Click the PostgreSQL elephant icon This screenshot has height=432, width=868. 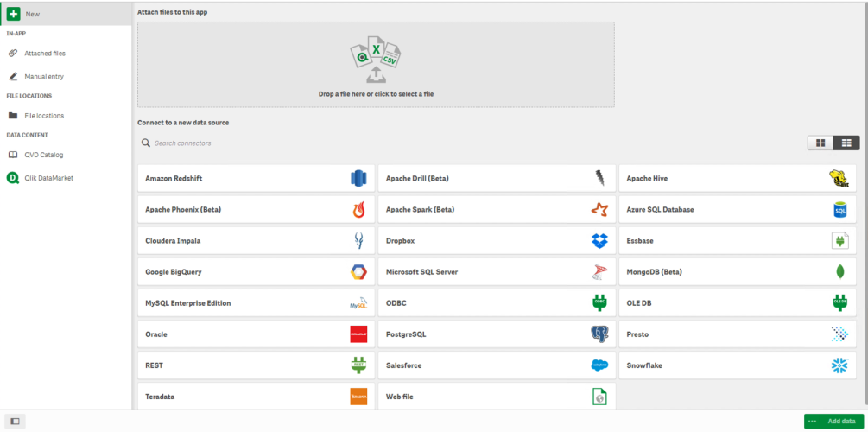click(599, 334)
